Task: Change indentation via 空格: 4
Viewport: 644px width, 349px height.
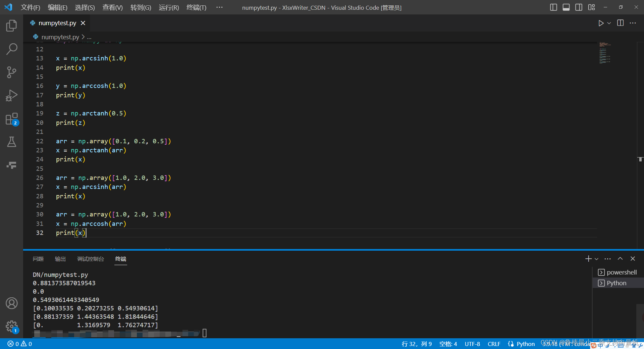Action: point(448,344)
